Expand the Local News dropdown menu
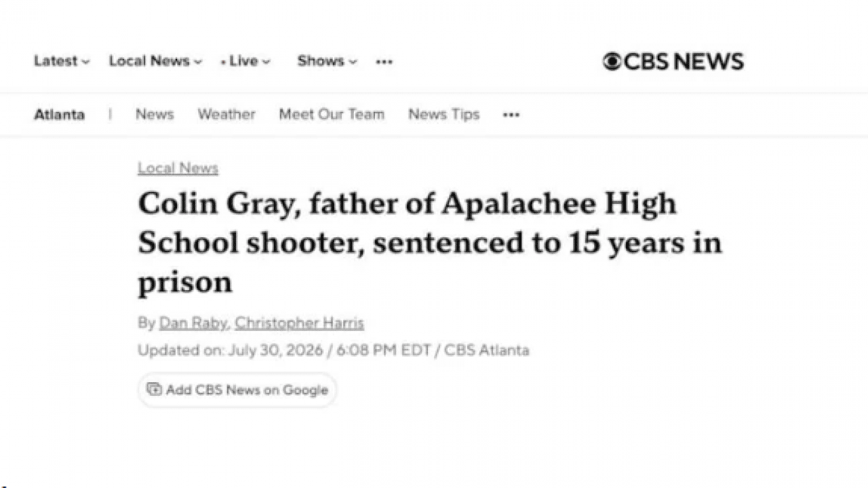868x488 pixels. [x=155, y=61]
